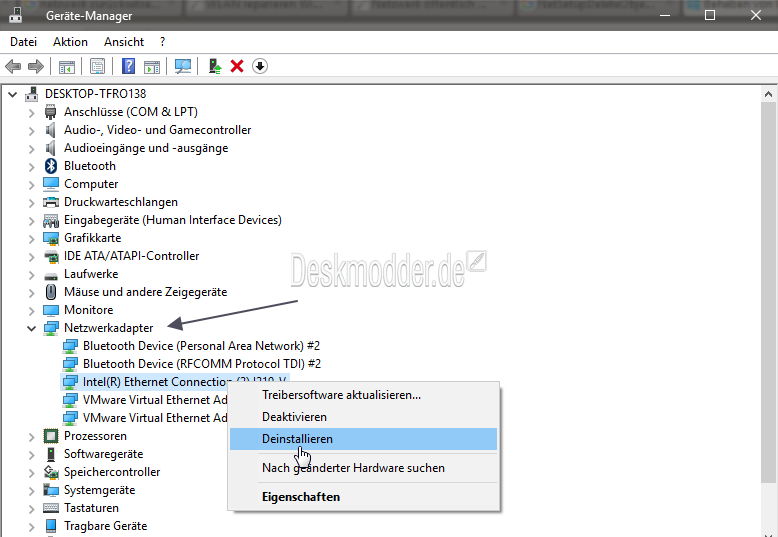Viewport: 778px width, 537px height.
Task: Click the Anschlüsse (COM & LPT) port icon
Action: (51, 112)
